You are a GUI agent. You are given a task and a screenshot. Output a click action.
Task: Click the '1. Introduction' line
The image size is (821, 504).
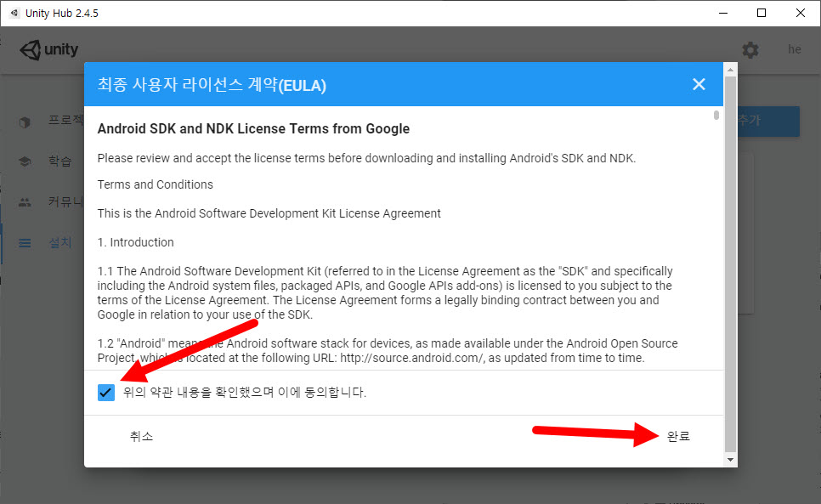click(x=136, y=242)
